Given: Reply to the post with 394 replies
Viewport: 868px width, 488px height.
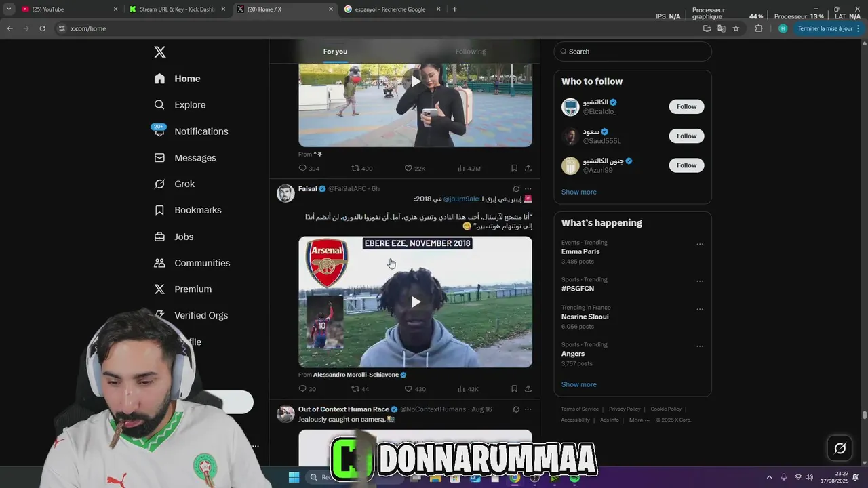Looking at the screenshot, I should 309,168.
